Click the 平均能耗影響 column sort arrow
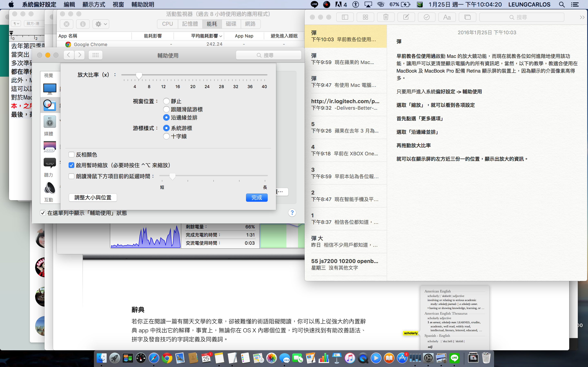The width and height of the screenshot is (588, 367). coord(221,36)
